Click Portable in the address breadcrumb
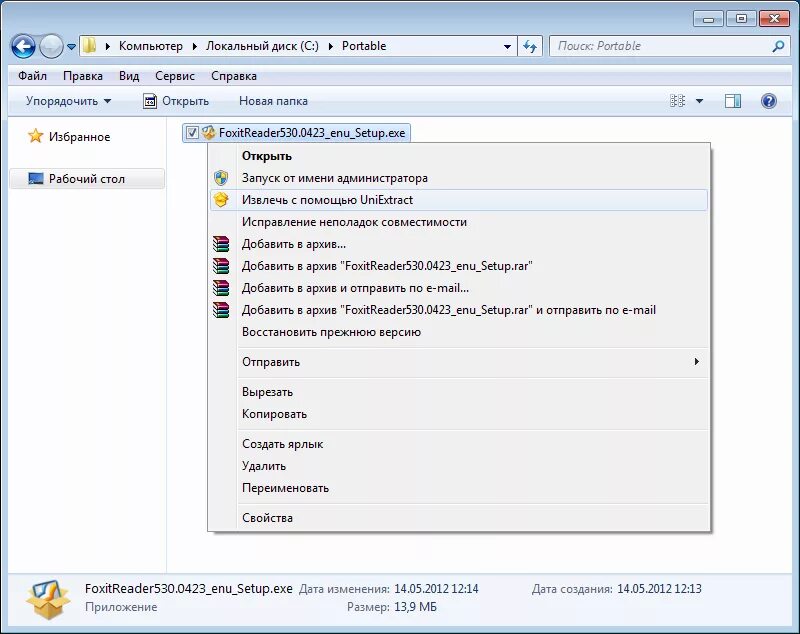 coord(364,46)
